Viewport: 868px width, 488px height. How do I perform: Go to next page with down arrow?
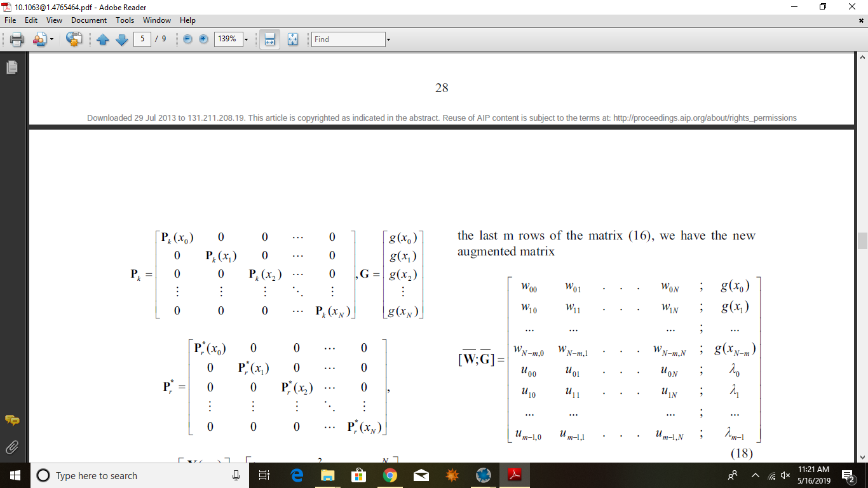pyautogui.click(x=121, y=39)
